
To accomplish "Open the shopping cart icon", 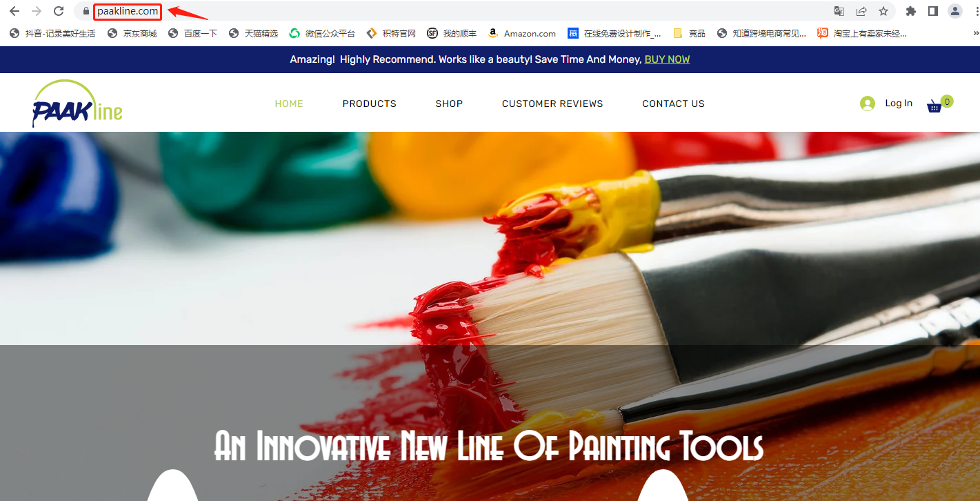I will pos(935,106).
